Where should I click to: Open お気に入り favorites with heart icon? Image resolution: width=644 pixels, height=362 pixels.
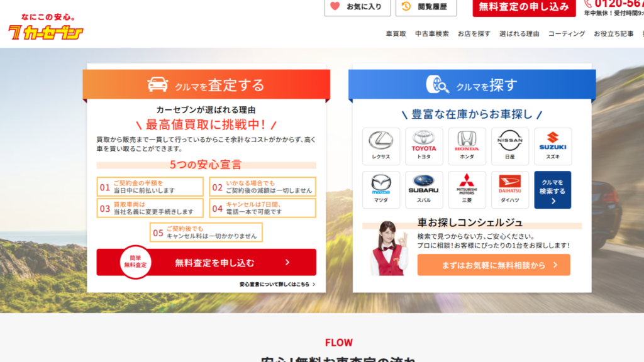356,7
